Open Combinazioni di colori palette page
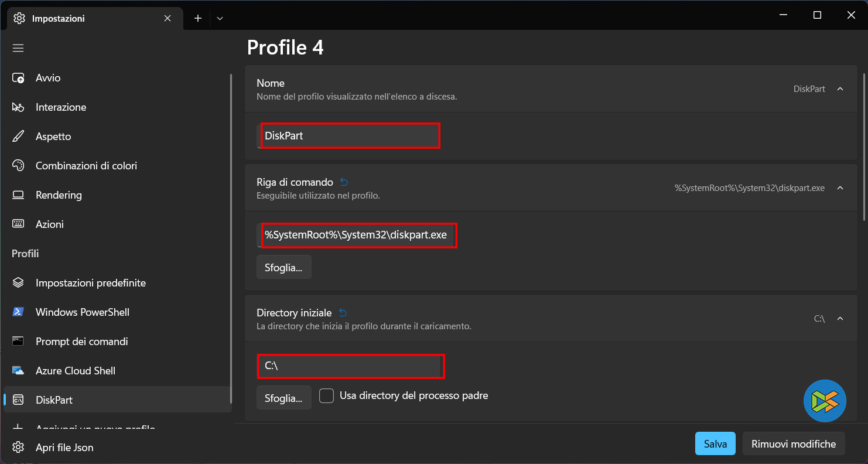Screen dimensions: 868x464 [x=86, y=166]
